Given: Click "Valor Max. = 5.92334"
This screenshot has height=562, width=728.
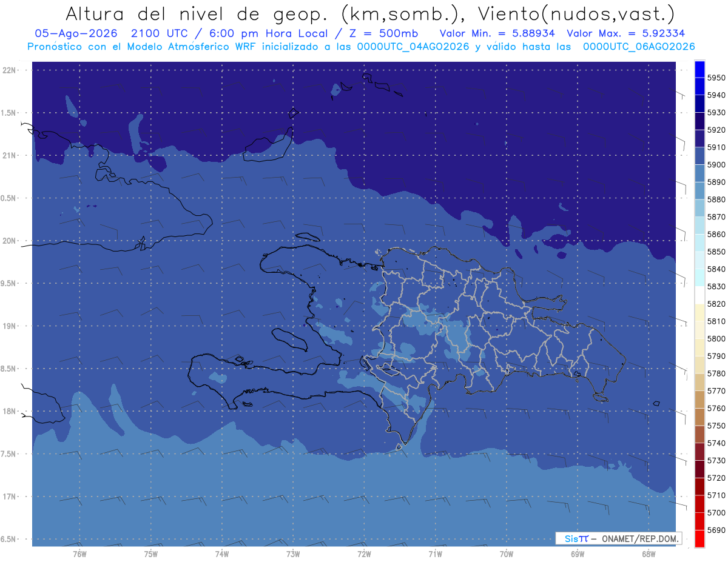Looking at the screenshot, I should pos(626,33).
